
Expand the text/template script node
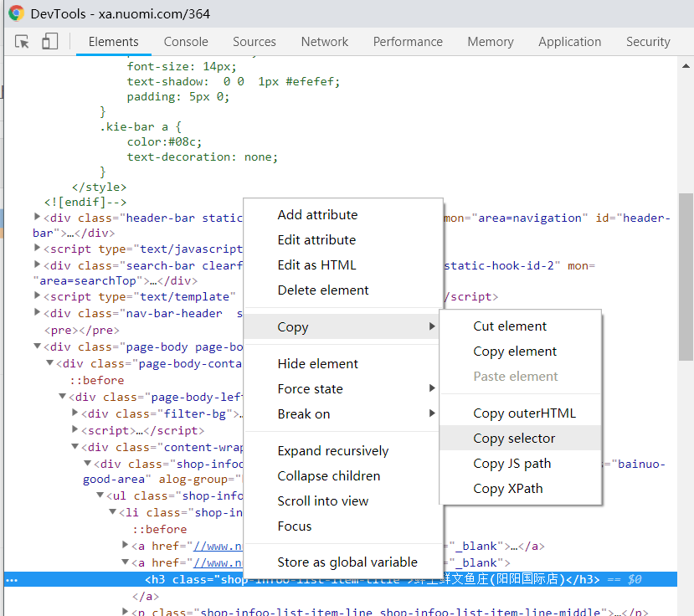[37, 295]
